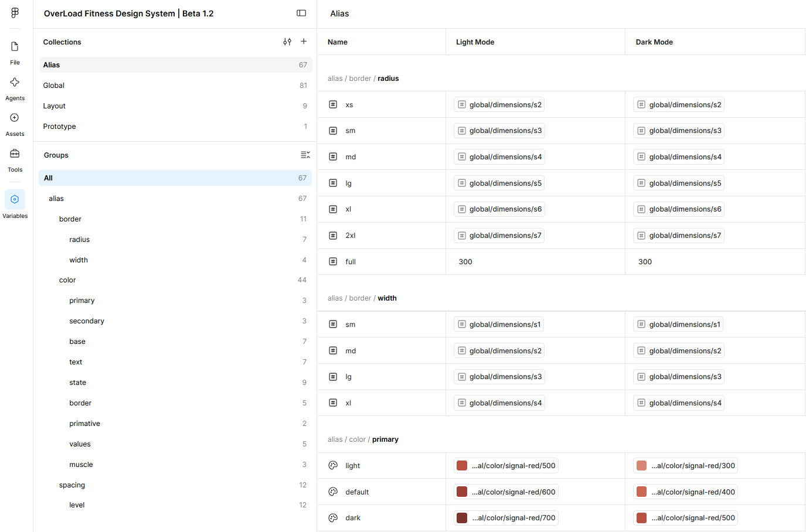Select the primative group
This screenshot has width=806, height=532.
coord(175,424)
